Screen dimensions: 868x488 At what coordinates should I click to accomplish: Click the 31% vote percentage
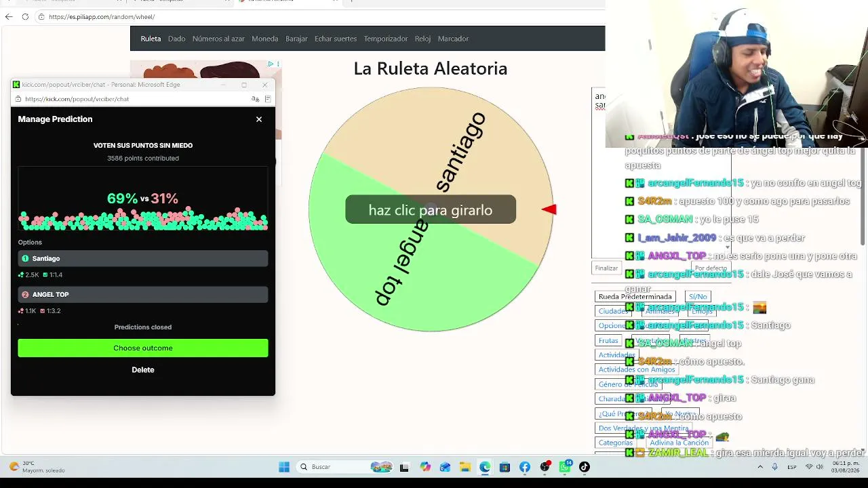click(x=165, y=199)
